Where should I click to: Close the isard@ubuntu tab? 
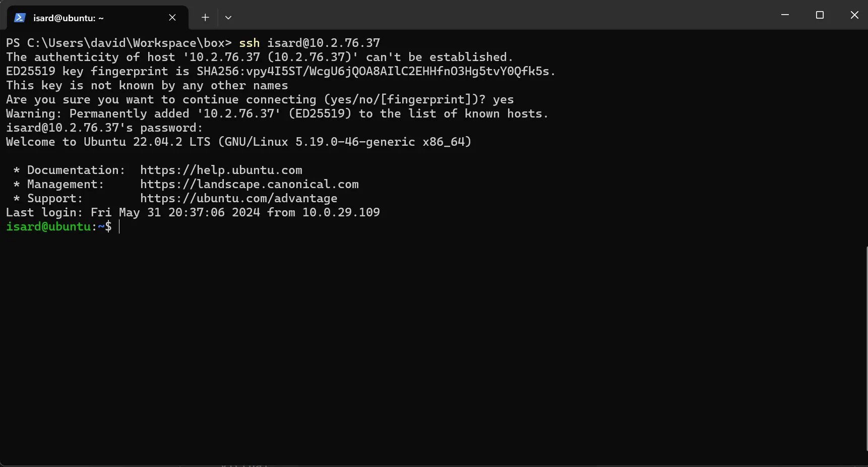pos(172,18)
